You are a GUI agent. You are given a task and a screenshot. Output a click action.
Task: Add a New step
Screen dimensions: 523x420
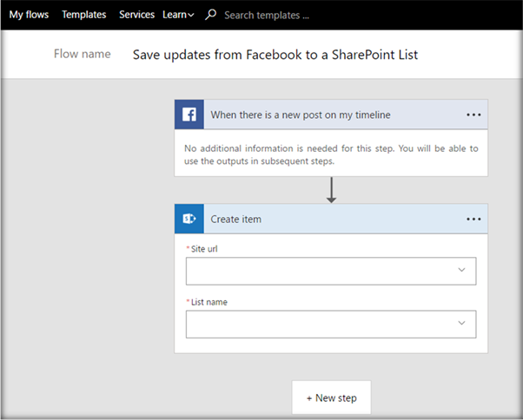pyautogui.click(x=331, y=397)
